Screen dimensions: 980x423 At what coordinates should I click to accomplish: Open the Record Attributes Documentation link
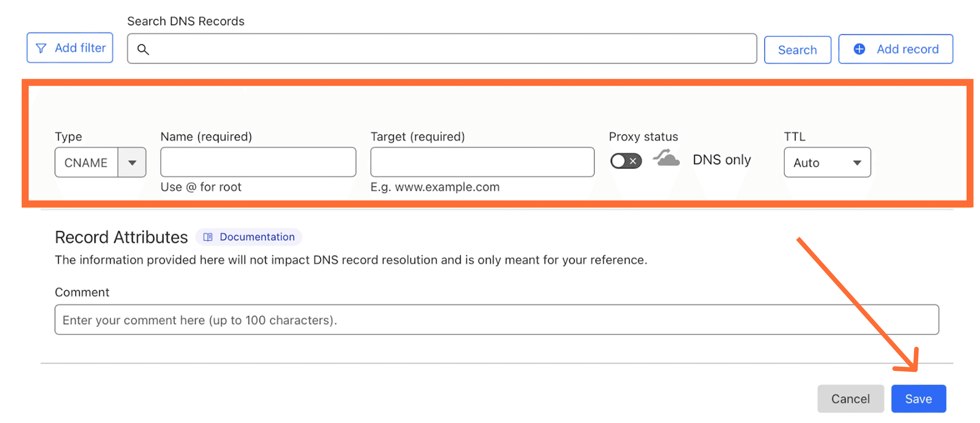pyautogui.click(x=257, y=237)
